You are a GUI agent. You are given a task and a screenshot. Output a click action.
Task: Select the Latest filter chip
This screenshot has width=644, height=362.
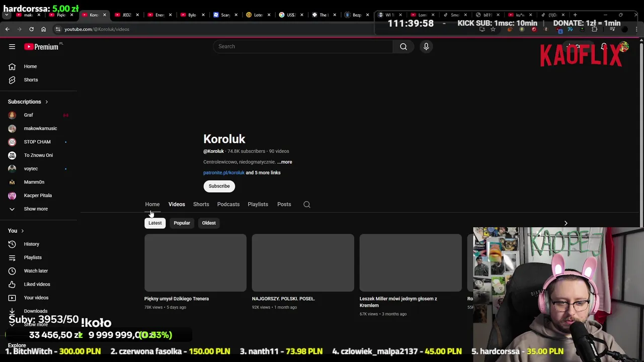(x=155, y=223)
